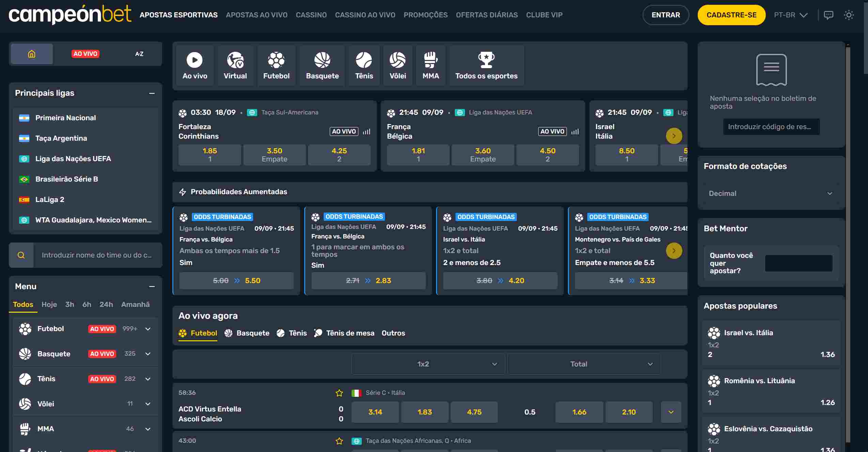Open PROMOÇÕES in top navigation

click(425, 15)
